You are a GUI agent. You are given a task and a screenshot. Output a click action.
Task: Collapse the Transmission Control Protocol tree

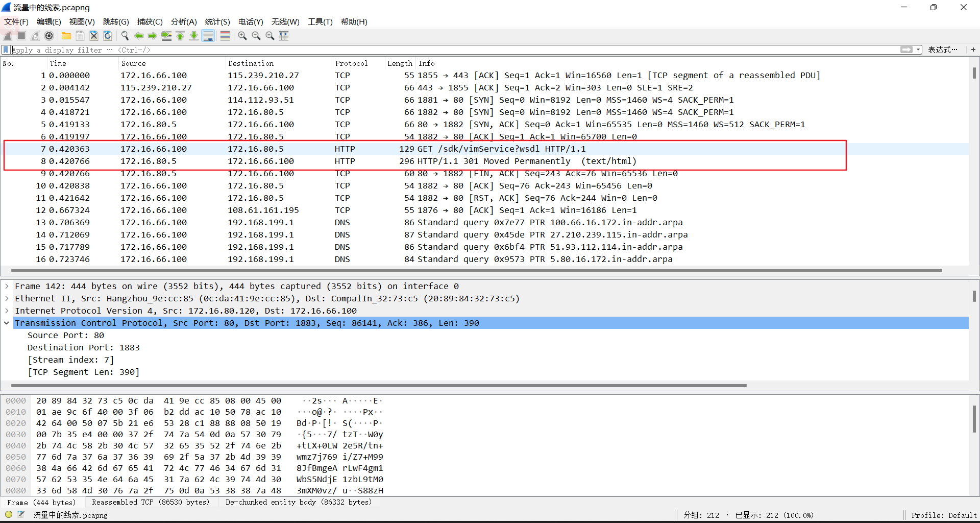click(x=7, y=323)
